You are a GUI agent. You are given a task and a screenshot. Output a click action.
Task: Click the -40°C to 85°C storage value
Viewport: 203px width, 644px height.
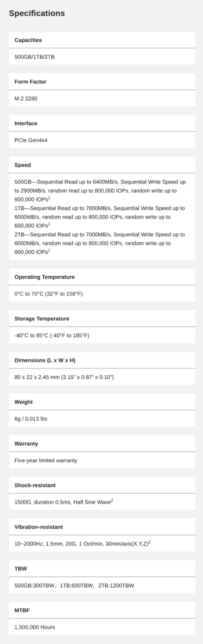[x=52, y=335]
